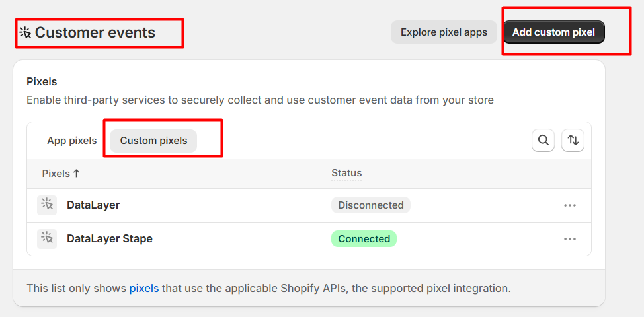Click the Explore pixel apps button
The image size is (644, 317).
click(444, 32)
